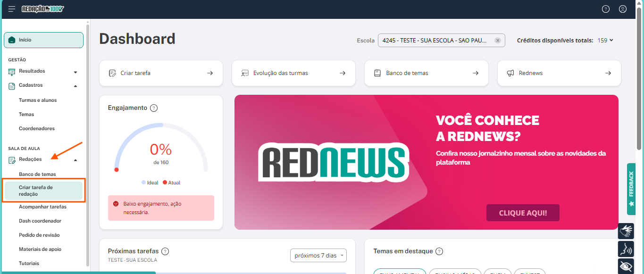Show the Engajamento help tooltip icon
This screenshot has width=644, height=274.
coord(154,108)
